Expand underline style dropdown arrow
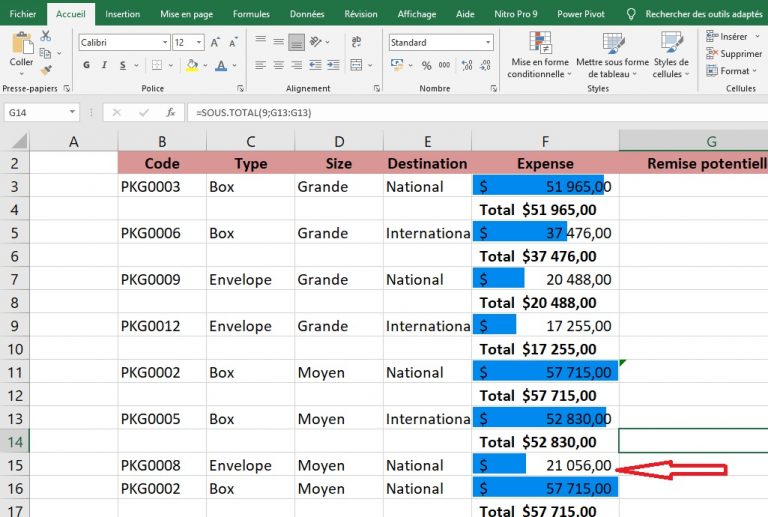Viewport: 768px width, 517px height. (x=136, y=65)
